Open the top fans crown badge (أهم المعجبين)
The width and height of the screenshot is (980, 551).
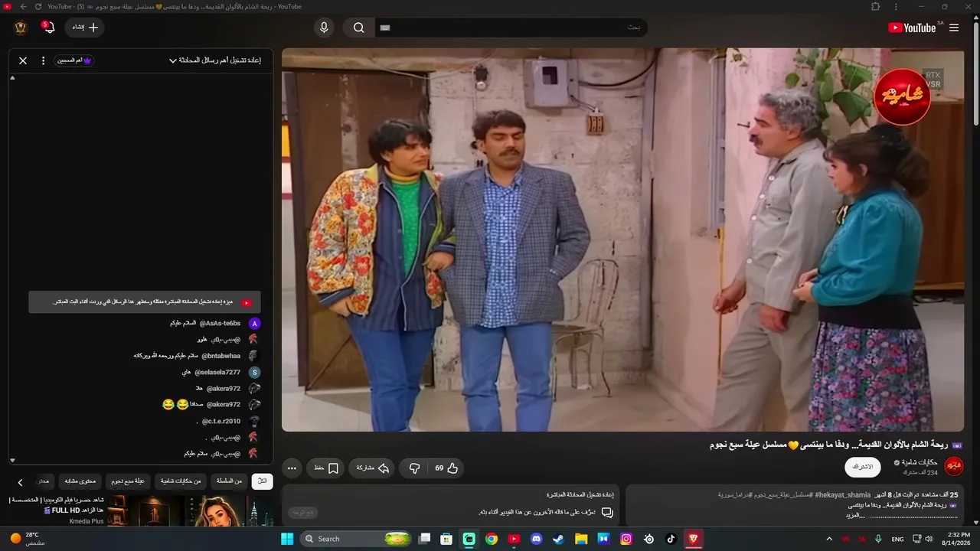tap(74, 60)
